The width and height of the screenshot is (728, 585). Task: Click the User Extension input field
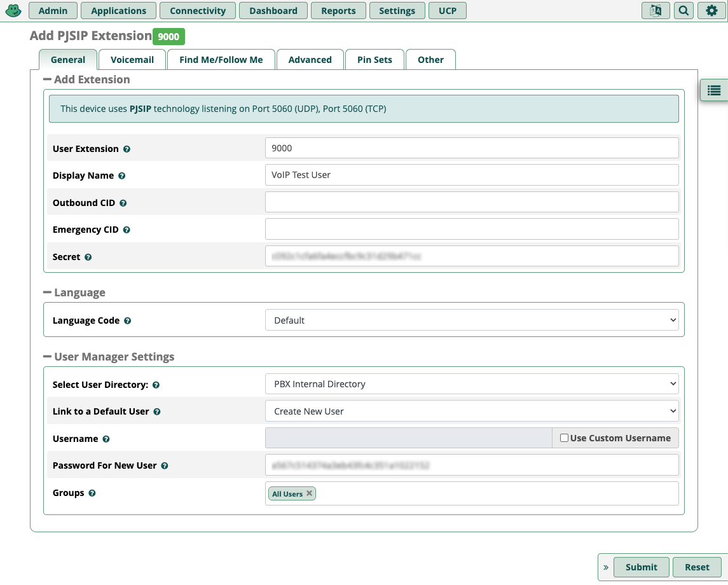(x=472, y=148)
